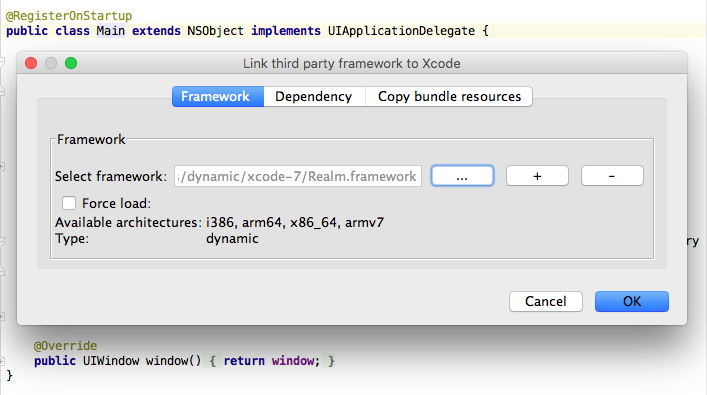Screen dimensions: 707x395
Task: Remove framework with the minus button
Action: click(x=612, y=176)
